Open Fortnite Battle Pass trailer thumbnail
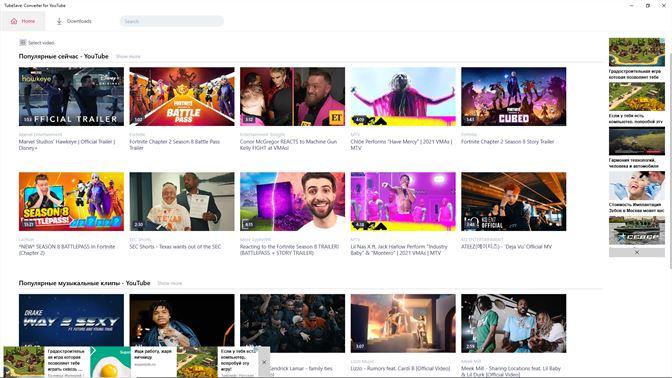Viewport: 672px width, 378px height. pyautogui.click(x=182, y=96)
